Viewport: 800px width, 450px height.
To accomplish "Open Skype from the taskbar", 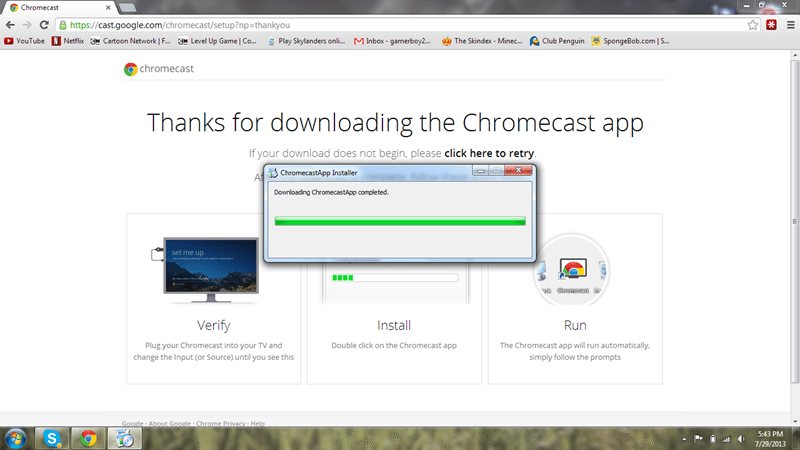I will [x=52, y=438].
